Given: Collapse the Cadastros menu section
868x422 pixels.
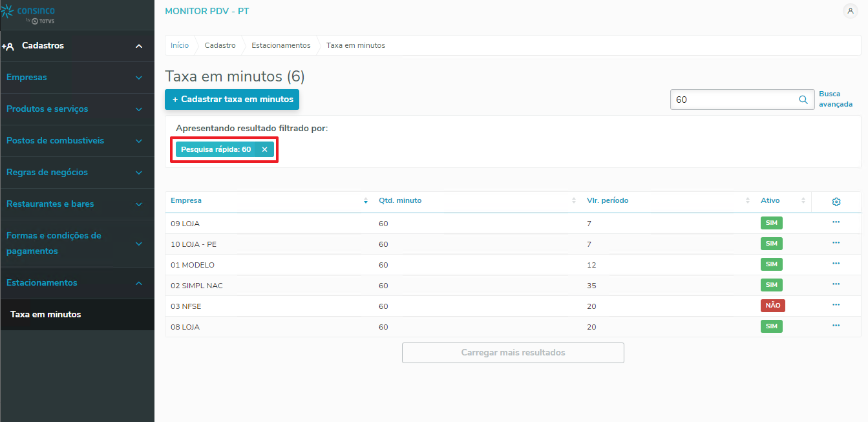Looking at the screenshot, I should click(x=138, y=46).
